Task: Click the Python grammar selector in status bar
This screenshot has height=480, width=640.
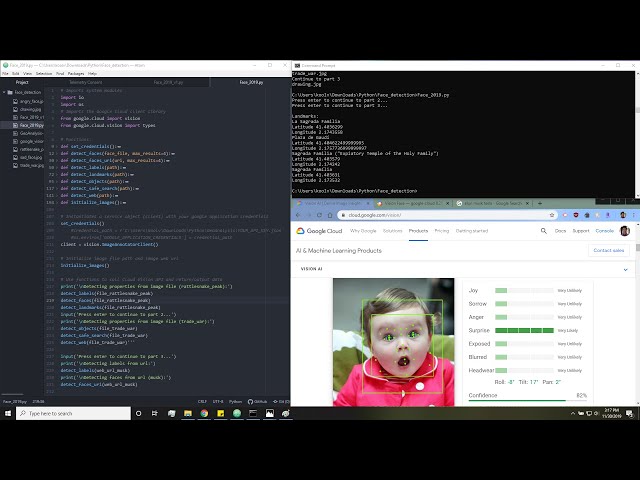Action: tap(235, 402)
